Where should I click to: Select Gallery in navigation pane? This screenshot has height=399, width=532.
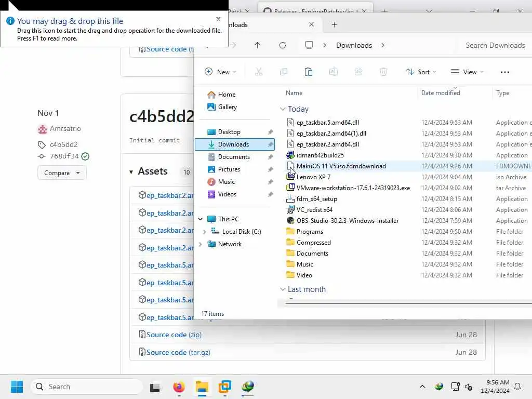(x=228, y=107)
